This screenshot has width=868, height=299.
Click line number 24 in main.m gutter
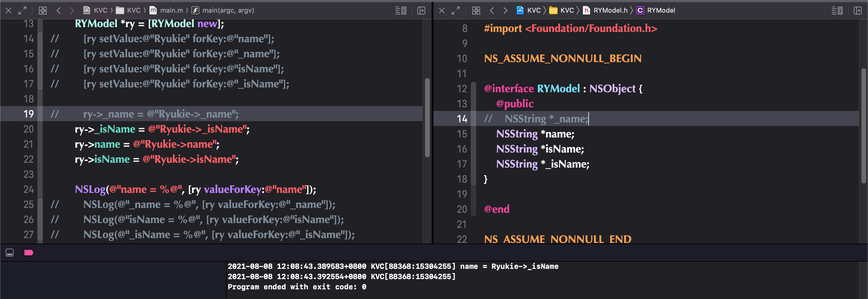tap(29, 190)
